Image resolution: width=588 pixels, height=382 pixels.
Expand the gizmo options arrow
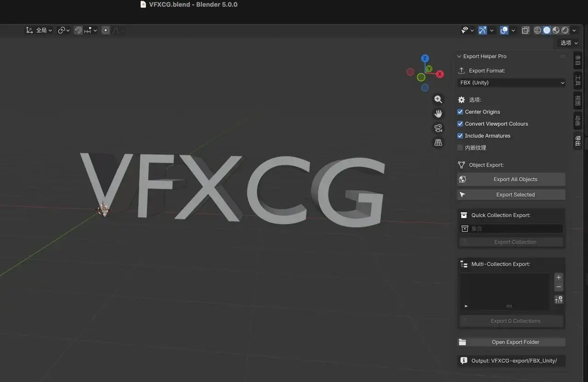[492, 30]
